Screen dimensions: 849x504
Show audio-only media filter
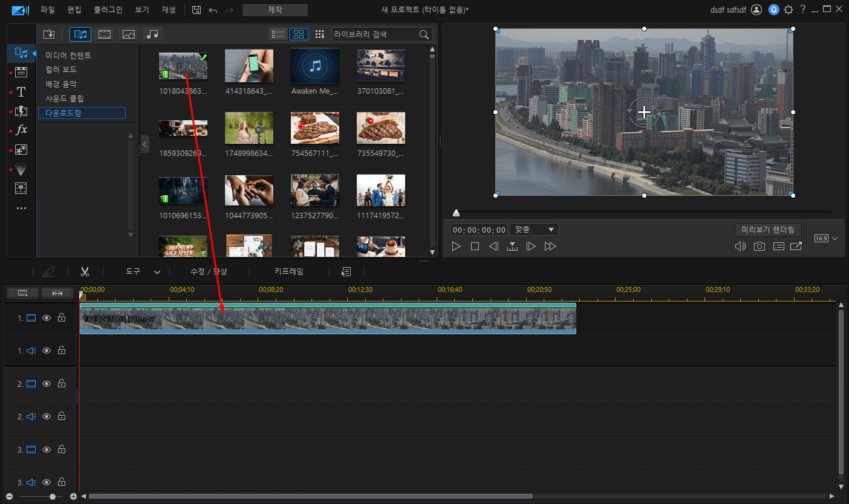point(153,34)
